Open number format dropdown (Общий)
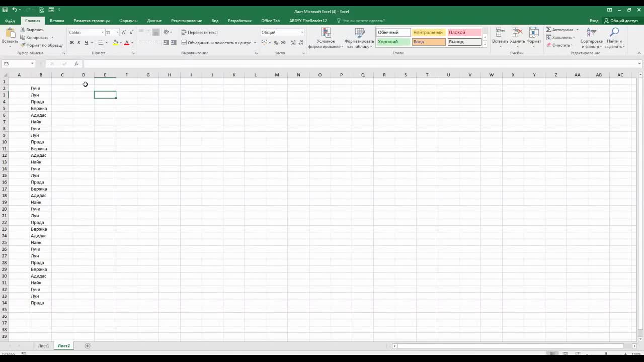 302,32
